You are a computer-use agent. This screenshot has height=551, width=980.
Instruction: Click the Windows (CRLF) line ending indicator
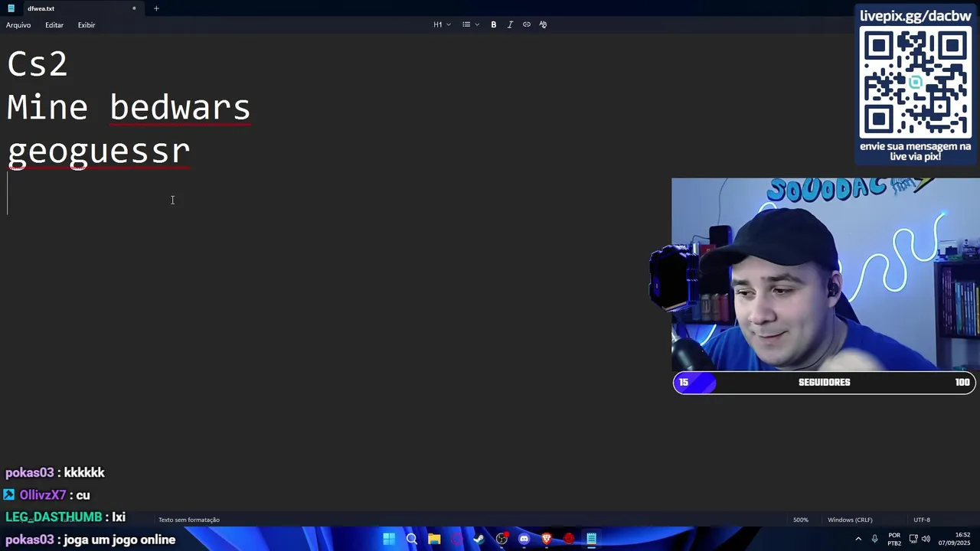pos(850,520)
